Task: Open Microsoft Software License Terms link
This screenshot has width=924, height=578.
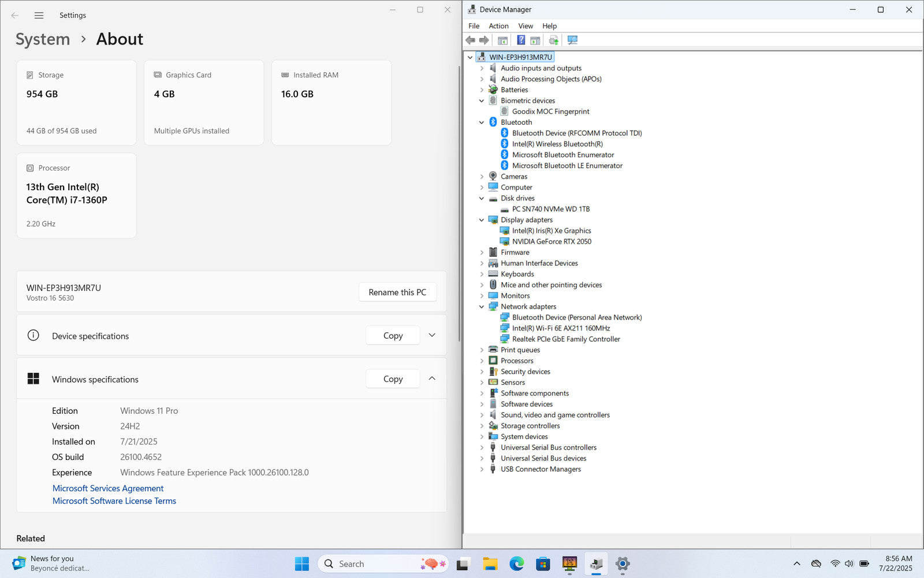Action: [x=114, y=501]
